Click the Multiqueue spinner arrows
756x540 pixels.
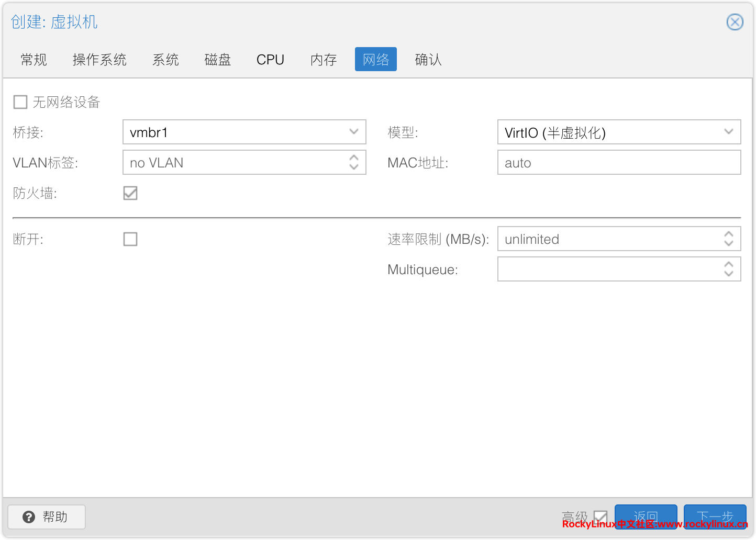728,269
